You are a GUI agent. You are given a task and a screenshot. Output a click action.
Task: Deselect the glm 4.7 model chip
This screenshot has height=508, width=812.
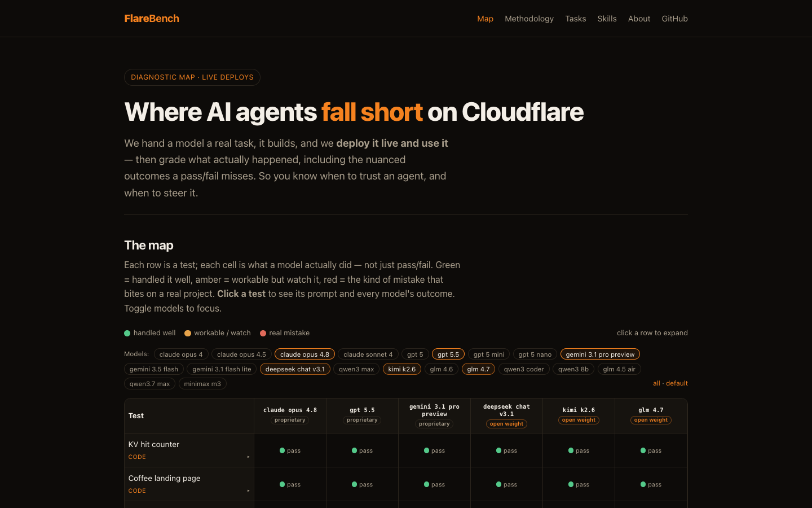click(x=479, y=369)
